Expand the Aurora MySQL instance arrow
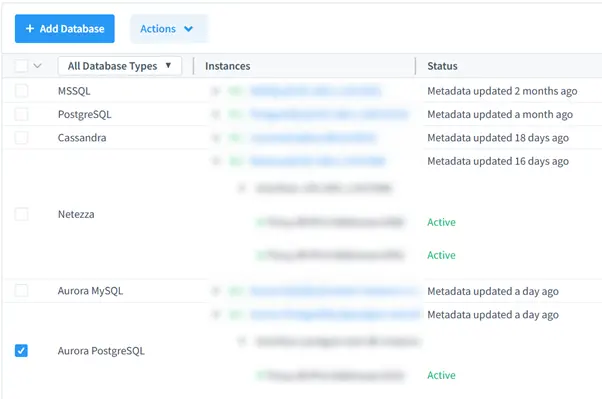Viewport: 602px width, 399px height. pyautogui.click(x=216, y=291)
